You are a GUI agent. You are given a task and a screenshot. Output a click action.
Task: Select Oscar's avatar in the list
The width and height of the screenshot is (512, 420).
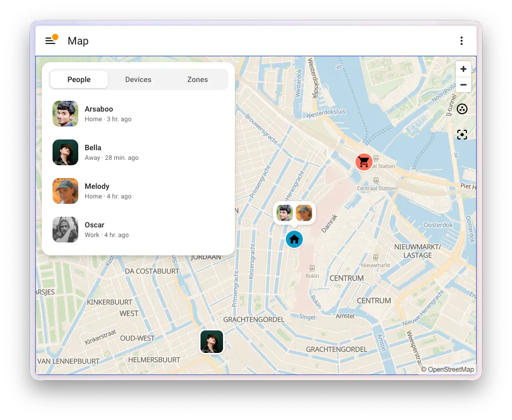(x=65, y=230)
